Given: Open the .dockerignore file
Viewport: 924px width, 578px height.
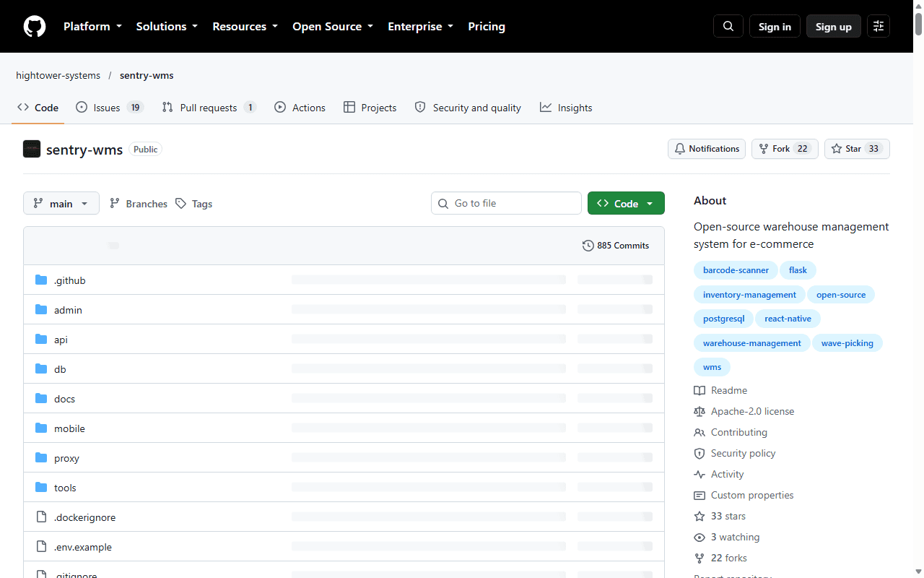Looking at the screenshot, I should 84,517.
